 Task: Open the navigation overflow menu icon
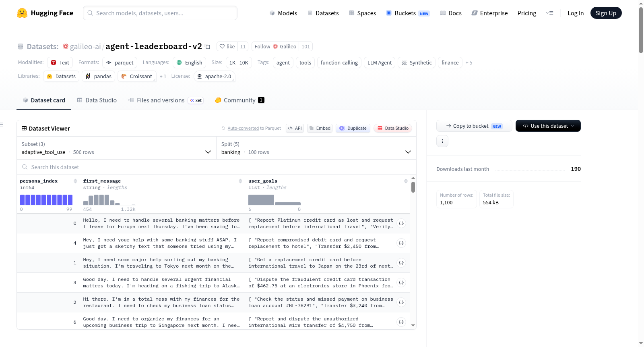pyautogui.click(x=549, y=13)
